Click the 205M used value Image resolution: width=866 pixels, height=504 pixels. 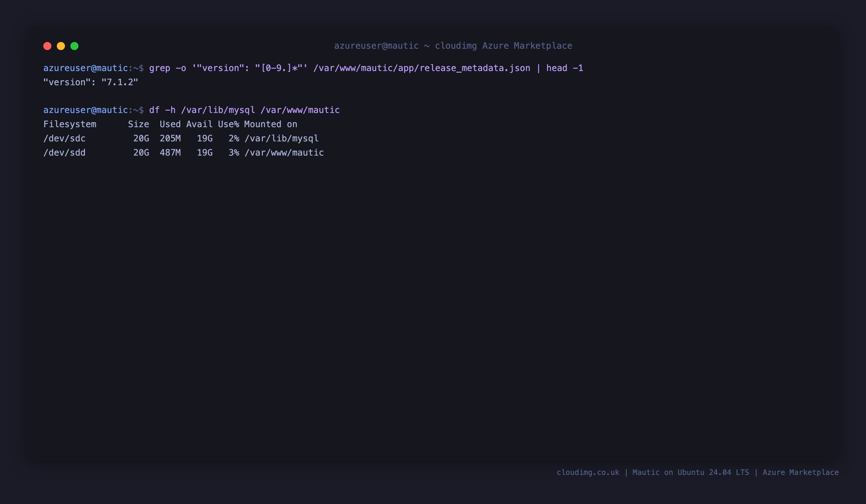[x=170, y=138]
